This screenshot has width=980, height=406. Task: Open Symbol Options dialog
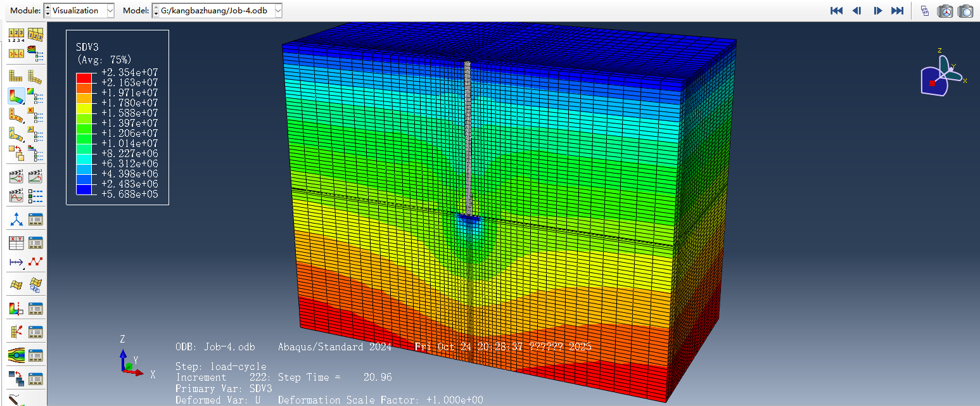pos(35,115)
